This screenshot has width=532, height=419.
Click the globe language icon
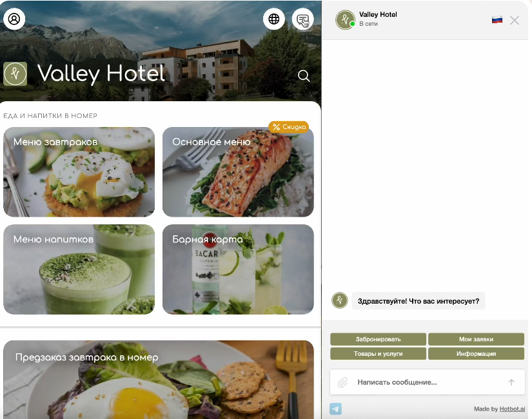274,19
